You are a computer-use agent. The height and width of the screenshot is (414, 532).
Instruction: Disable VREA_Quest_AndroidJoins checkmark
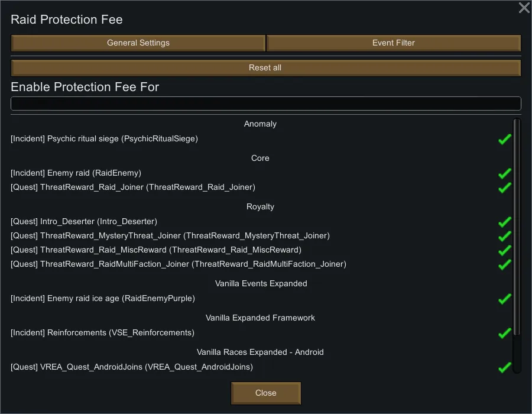(x=504, y=367)
